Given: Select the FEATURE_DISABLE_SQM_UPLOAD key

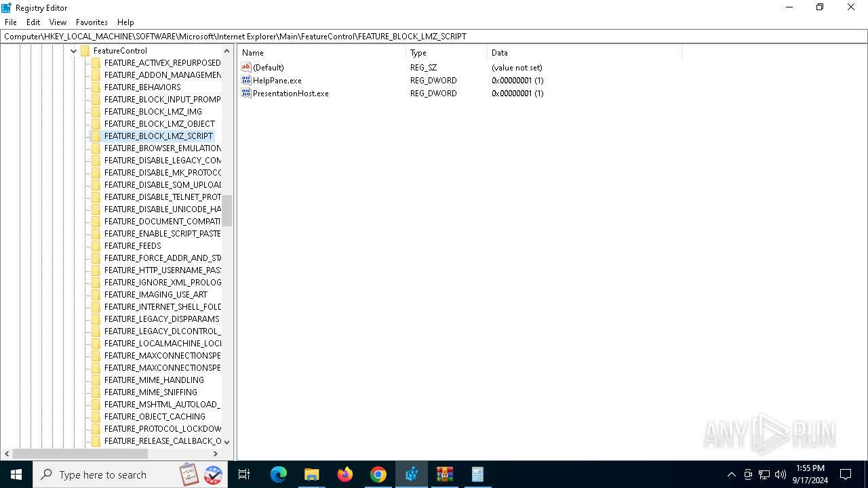Looking at the screenshot, I should 163,185.
